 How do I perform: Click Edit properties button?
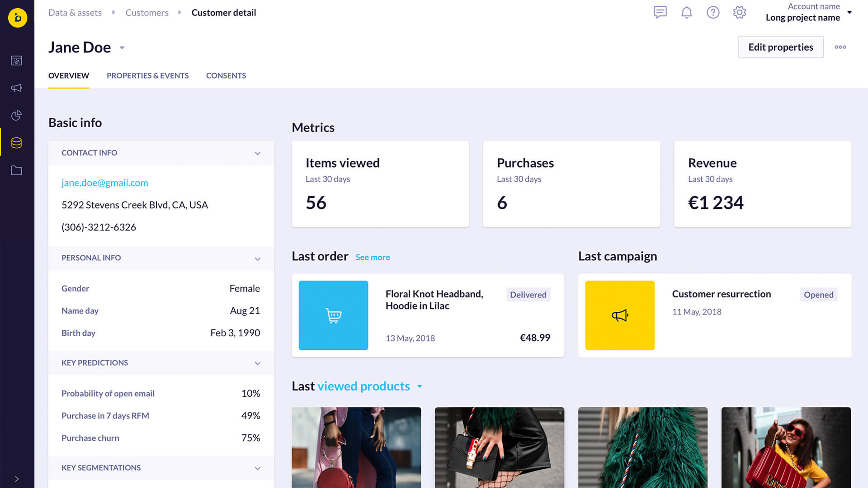point(780,47)
